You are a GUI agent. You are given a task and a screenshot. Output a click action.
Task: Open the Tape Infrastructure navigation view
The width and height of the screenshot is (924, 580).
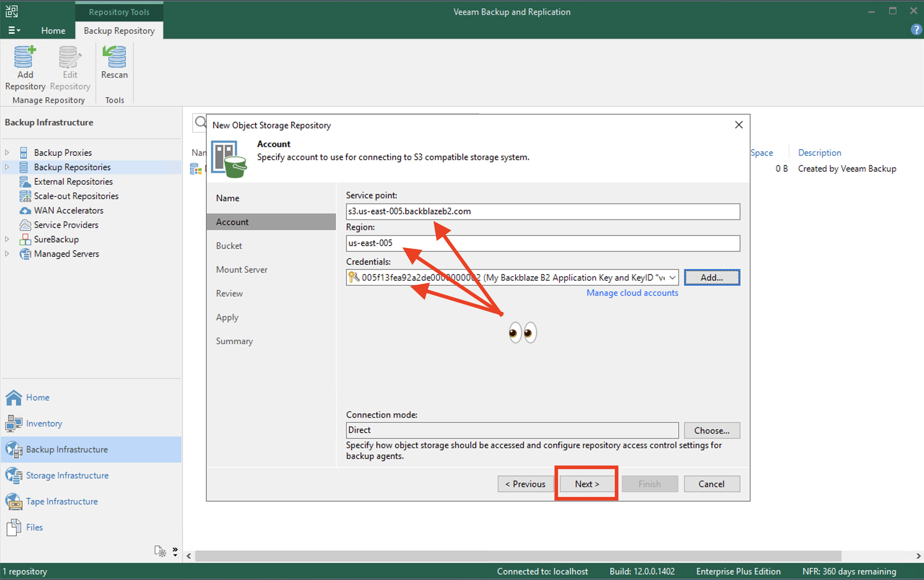point(62,501)
